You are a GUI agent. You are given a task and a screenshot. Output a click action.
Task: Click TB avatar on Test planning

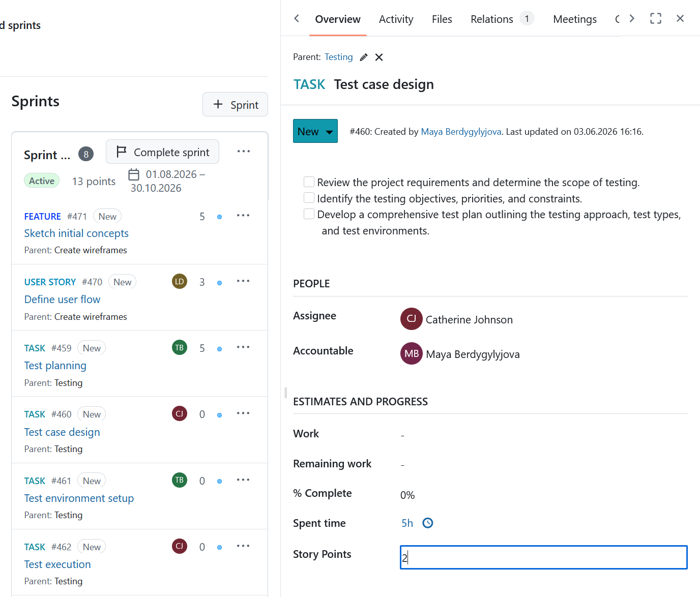click(x=180, y=348)
